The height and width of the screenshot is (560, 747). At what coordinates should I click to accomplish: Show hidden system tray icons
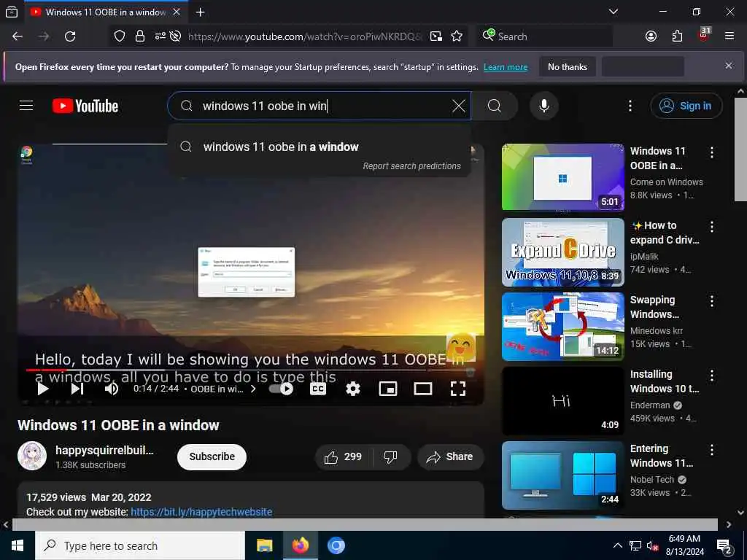tap(617, 545)
